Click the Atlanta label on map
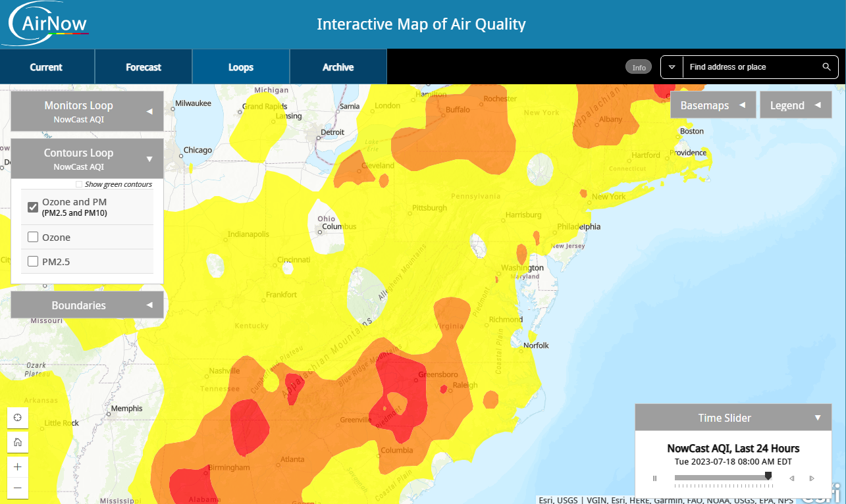This screenshot has height=504, width=846. pyautogui.click(x=292, y=459)
